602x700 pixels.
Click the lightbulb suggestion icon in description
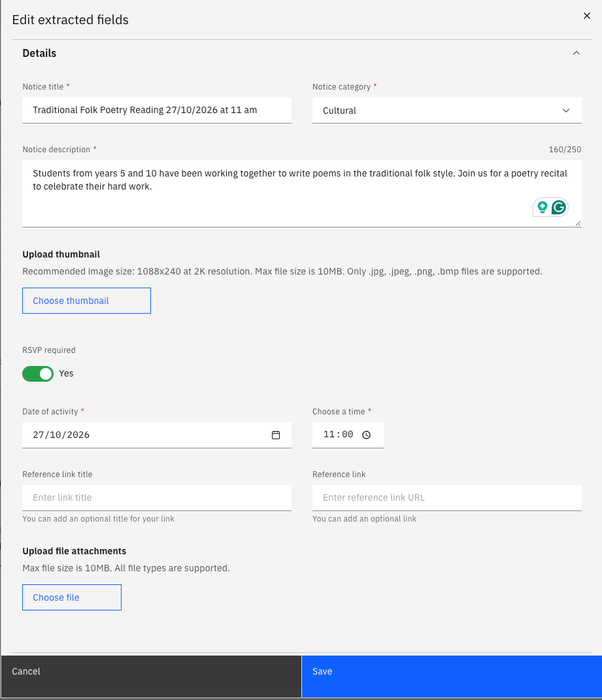click(x=542, y=207)
